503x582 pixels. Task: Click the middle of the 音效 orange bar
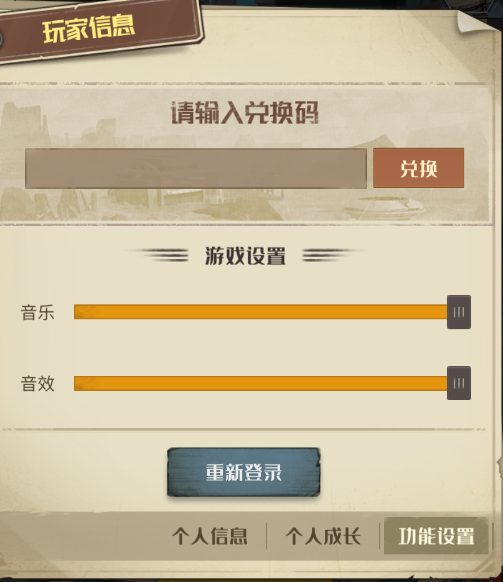click(261, 383)
